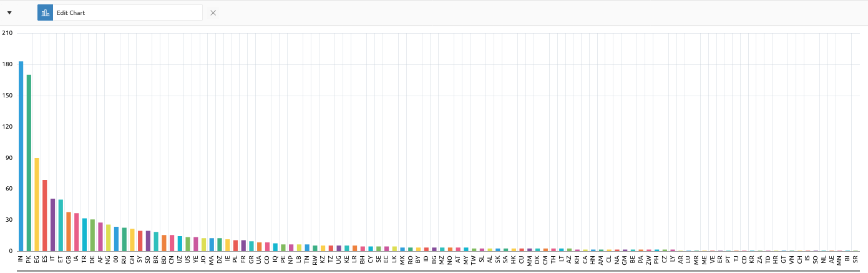Click the US axis label

click(x=188, y=258)
